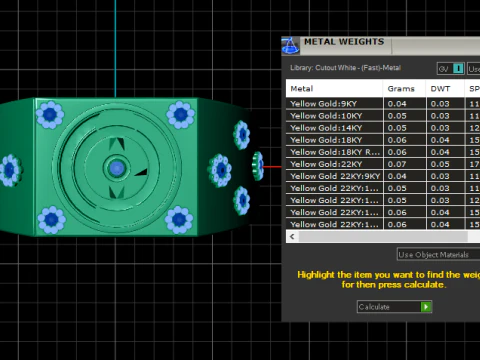The width and height of the screenshot is (480, 360).
Task: Click the Metal Weights scale icon
Action: (x=290, y=46)
